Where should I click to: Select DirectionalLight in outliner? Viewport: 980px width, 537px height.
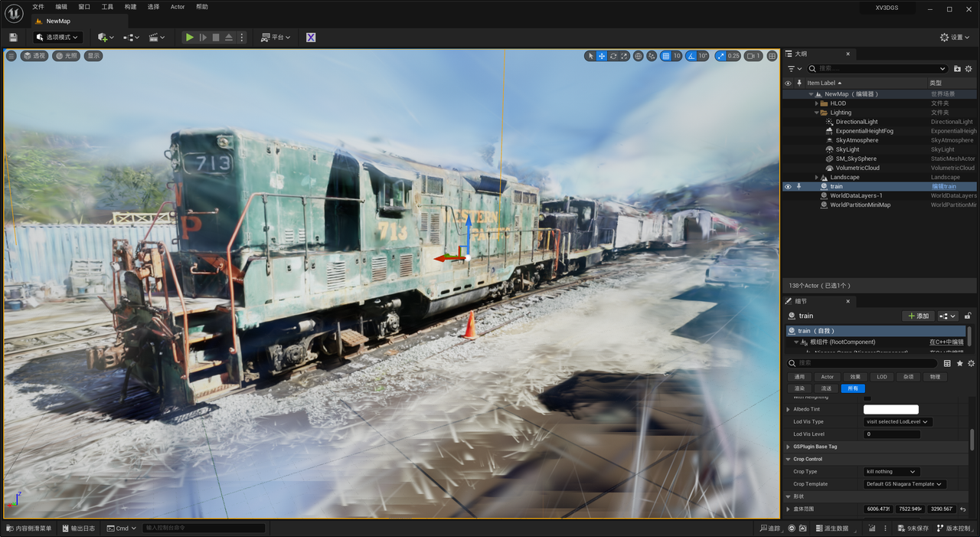(857, 122)
